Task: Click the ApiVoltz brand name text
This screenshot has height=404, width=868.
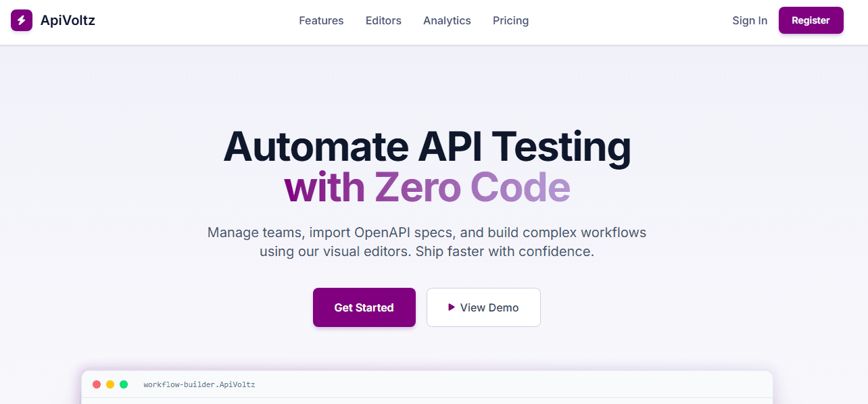Action: pos(68,20)
